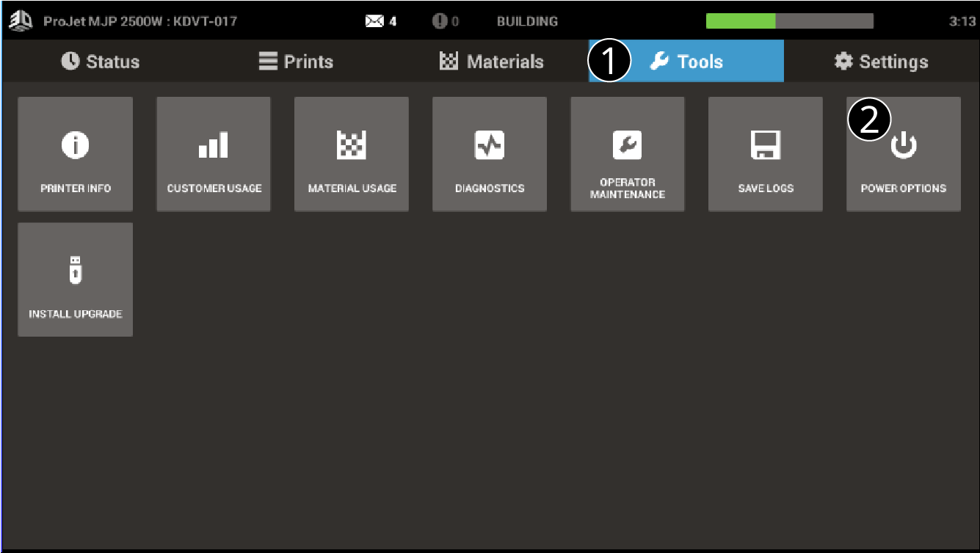Click the 3D Systems logo
Viewport: 980px width, 553px height.
pos(21,21)
